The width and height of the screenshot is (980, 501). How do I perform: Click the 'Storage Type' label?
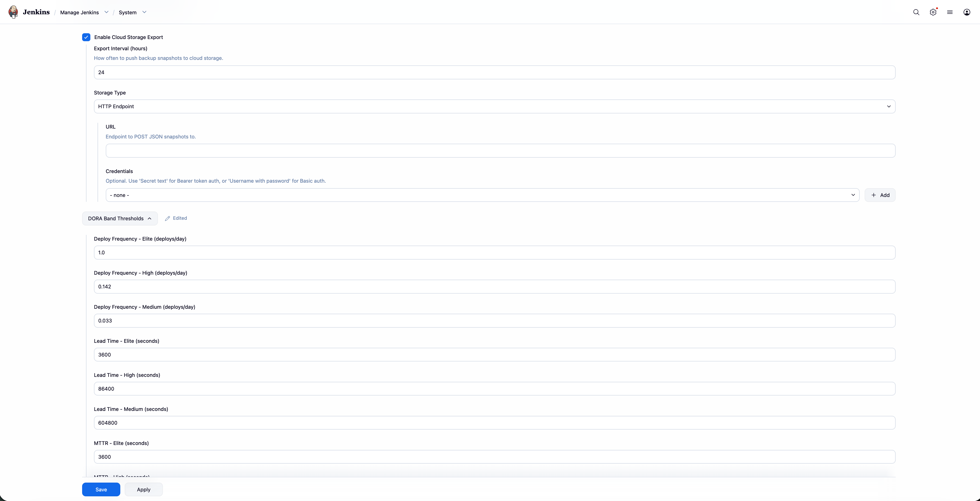(110, 93)
